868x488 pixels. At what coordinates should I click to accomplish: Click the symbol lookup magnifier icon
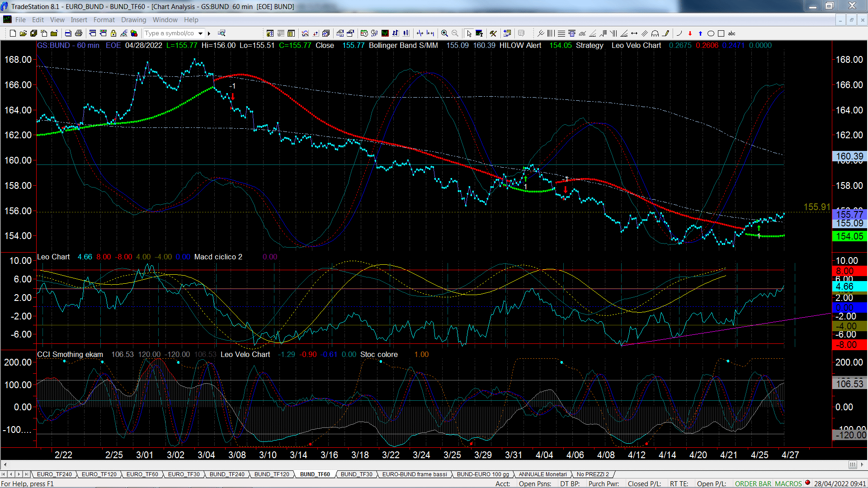(222, 33)
